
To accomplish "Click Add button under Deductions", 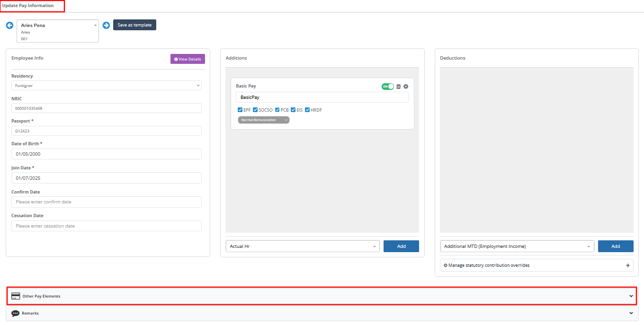I will tap(616, 246).
